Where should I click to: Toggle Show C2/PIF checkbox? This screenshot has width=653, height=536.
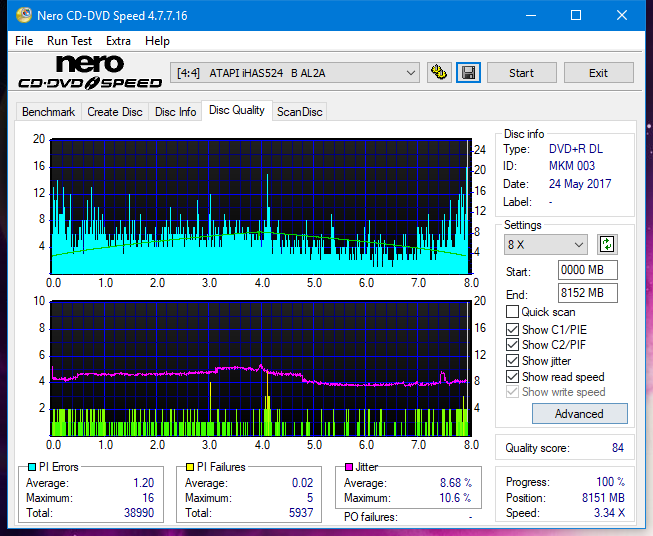[512, 345]
